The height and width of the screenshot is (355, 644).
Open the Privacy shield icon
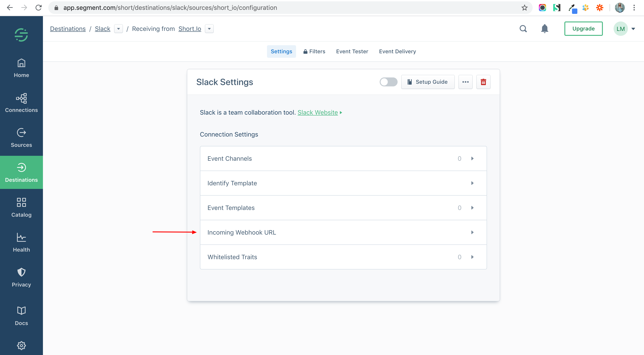pyautogui.click(x=21, y=278)
